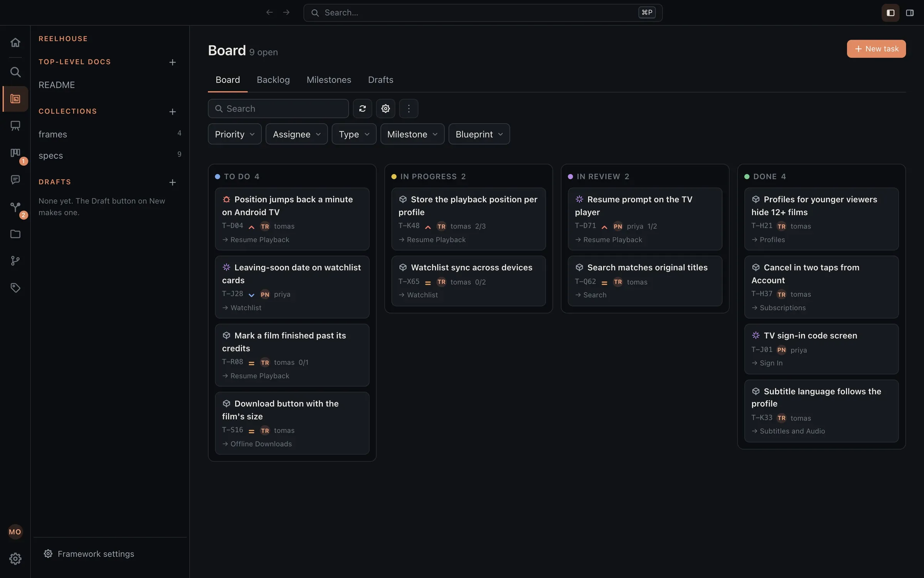Open the presentation board icon in the sidebar

click(x=15, y=126)
